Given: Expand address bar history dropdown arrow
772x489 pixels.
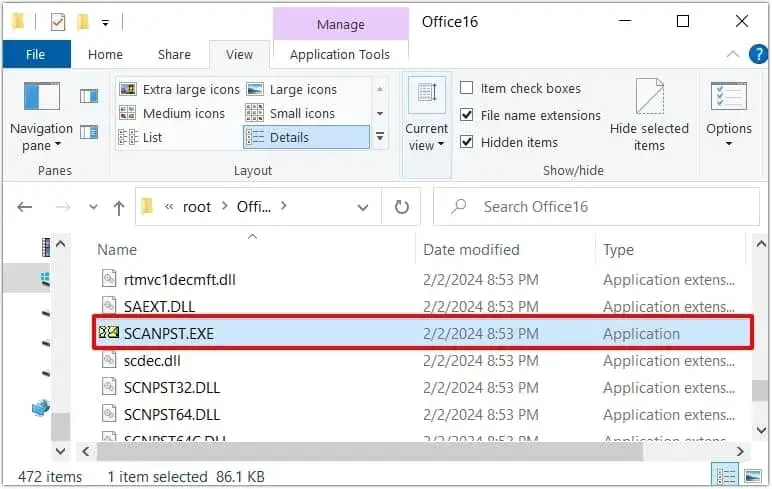Looking at the screenshot, I should tap(363, 207).
